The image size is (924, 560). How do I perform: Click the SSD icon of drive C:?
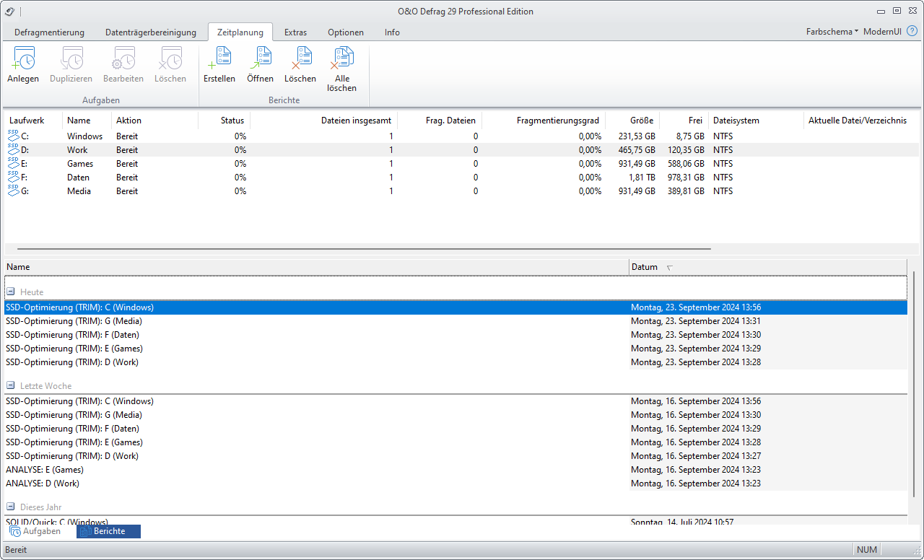14,136
